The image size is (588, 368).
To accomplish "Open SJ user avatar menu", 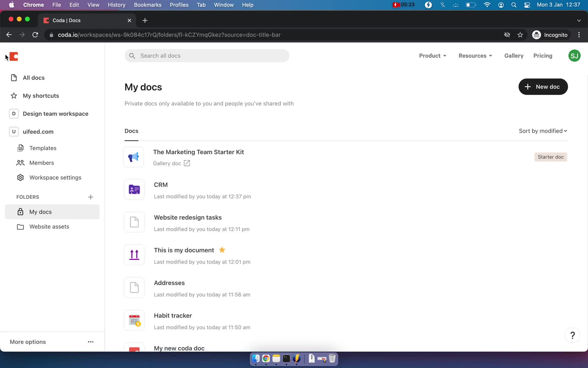I will point(574,56).
